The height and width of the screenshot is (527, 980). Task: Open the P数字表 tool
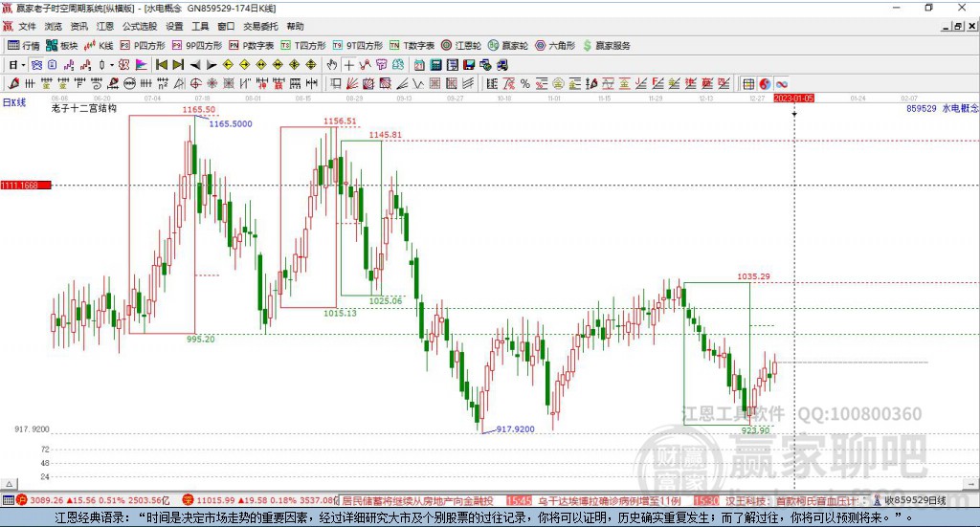point(252,46)
